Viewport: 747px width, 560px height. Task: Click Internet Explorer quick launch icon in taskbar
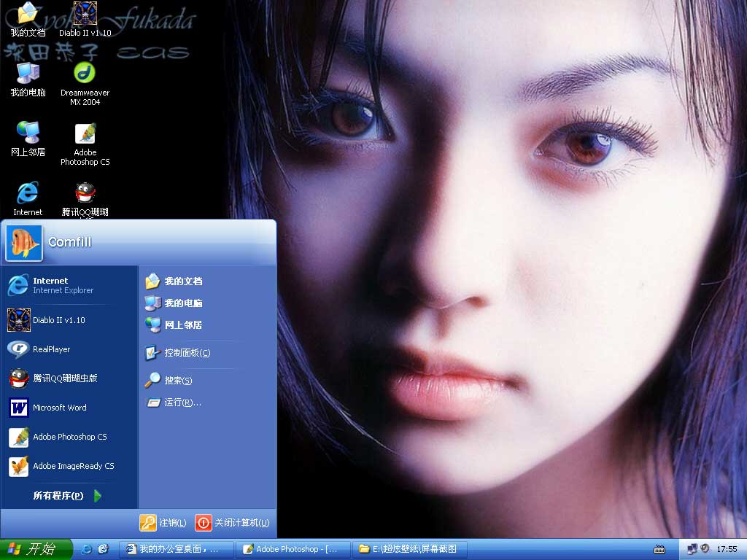(x=87, y=549)
